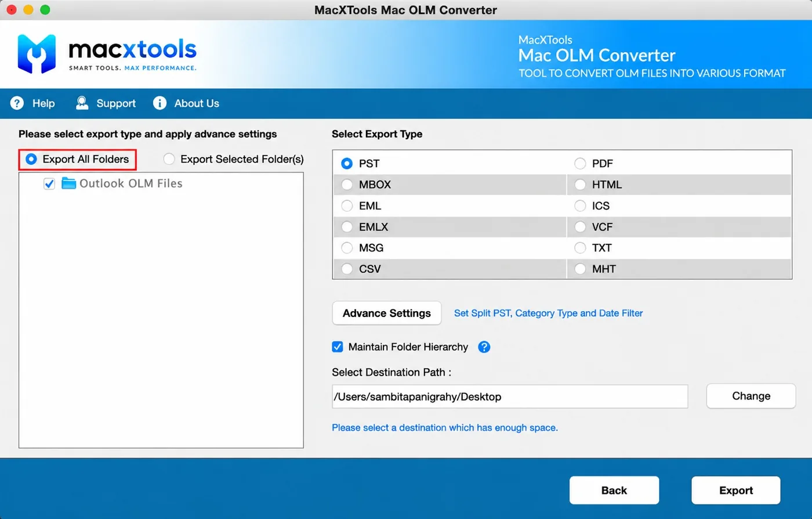Click 'Please select a destination which has enough space.' text
This screenshot has height=519, width=812.
pyautogui.click(x=445, y=428)
